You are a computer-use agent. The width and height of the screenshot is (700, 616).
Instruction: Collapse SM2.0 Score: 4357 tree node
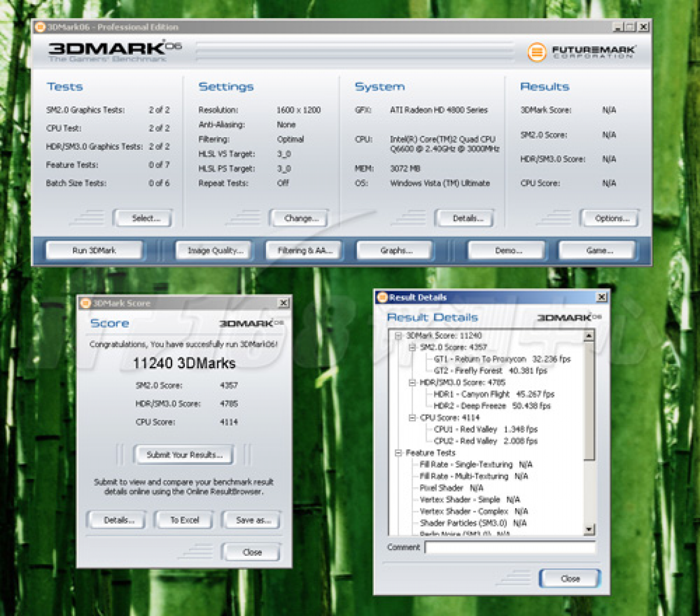click(x=412, y=348)
